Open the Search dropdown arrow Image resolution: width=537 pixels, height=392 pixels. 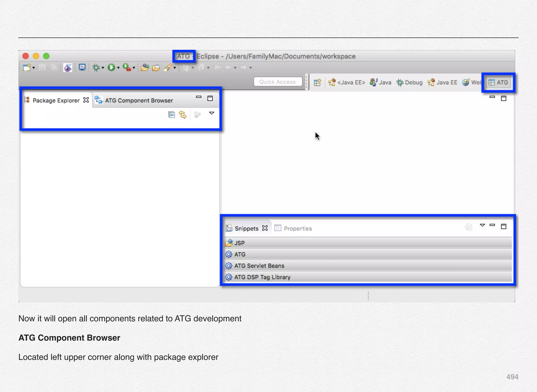175,68
